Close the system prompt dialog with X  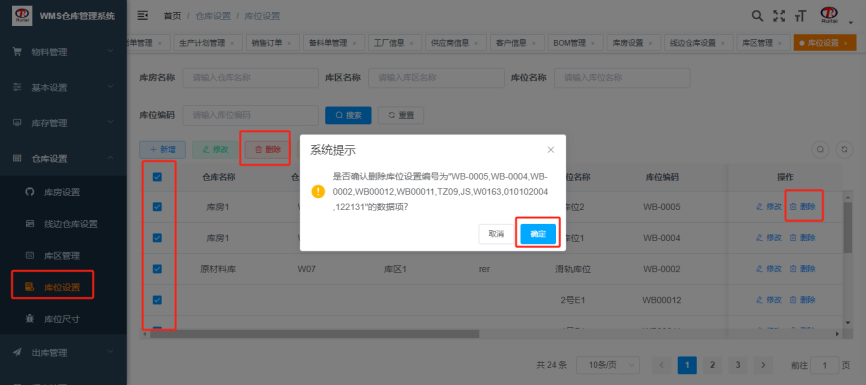[x=551, y=150]
